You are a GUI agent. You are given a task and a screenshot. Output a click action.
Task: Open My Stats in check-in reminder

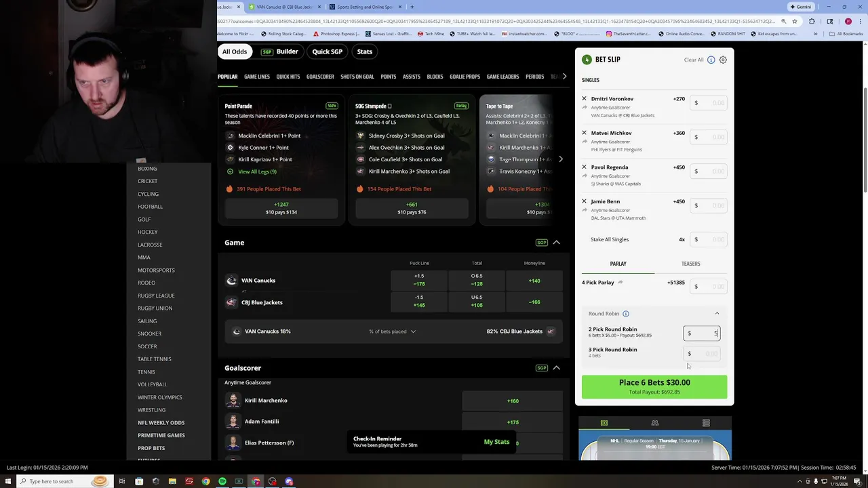(496, 442)
